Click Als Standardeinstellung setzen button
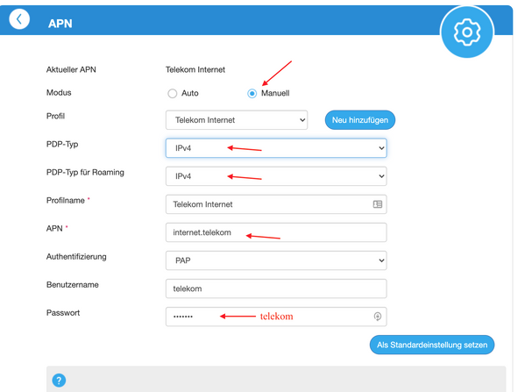532x392 pixels. (x=432, y=345)
